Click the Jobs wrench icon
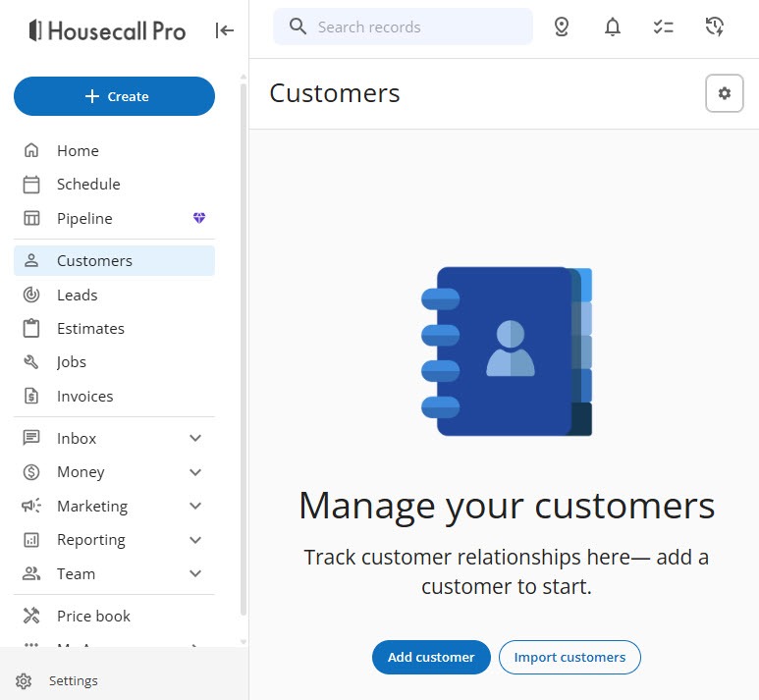Viewport: 759px width, 700px height. click(31, 361)
